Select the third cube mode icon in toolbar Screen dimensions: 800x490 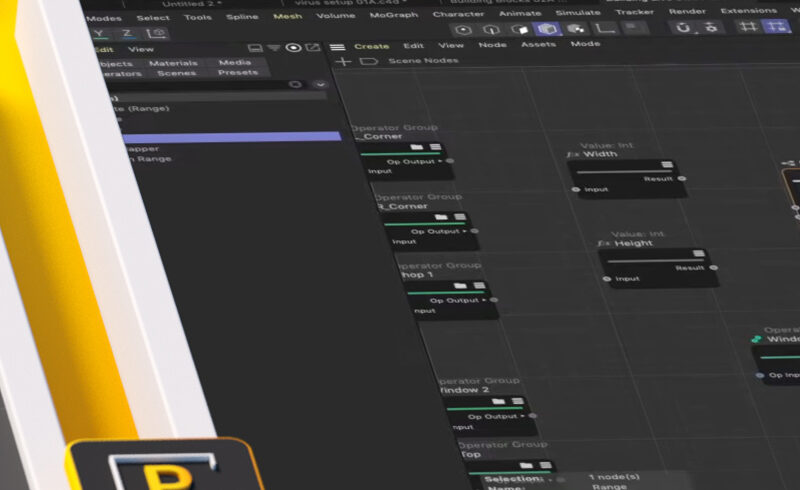pos(519,29)
